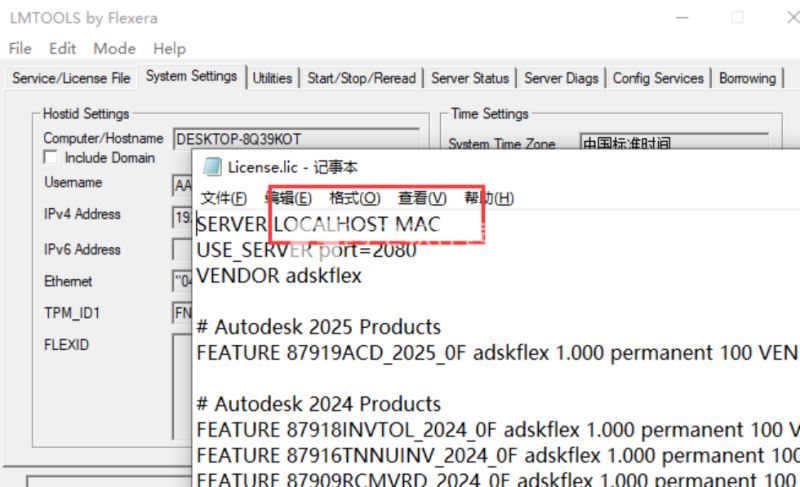Click the FEATURE 87918INVTOL_2024_0F line
Viewport: 800px width, 487px height.
click(x=497, y=430)
